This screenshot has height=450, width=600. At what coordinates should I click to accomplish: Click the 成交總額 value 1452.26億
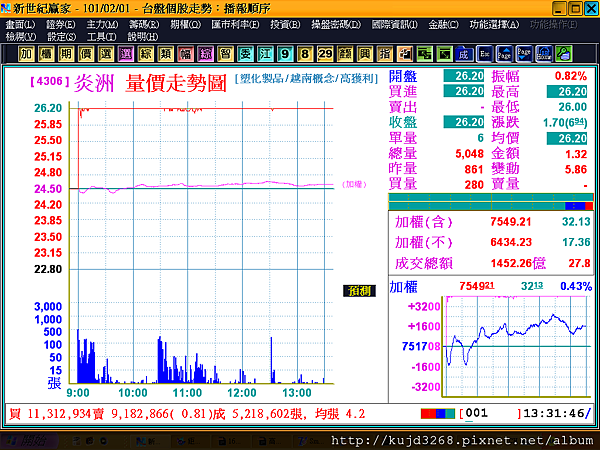[518, 263]
